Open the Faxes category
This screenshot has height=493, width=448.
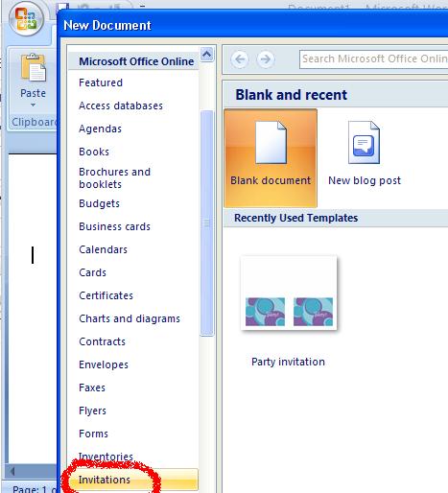(92, 387)
